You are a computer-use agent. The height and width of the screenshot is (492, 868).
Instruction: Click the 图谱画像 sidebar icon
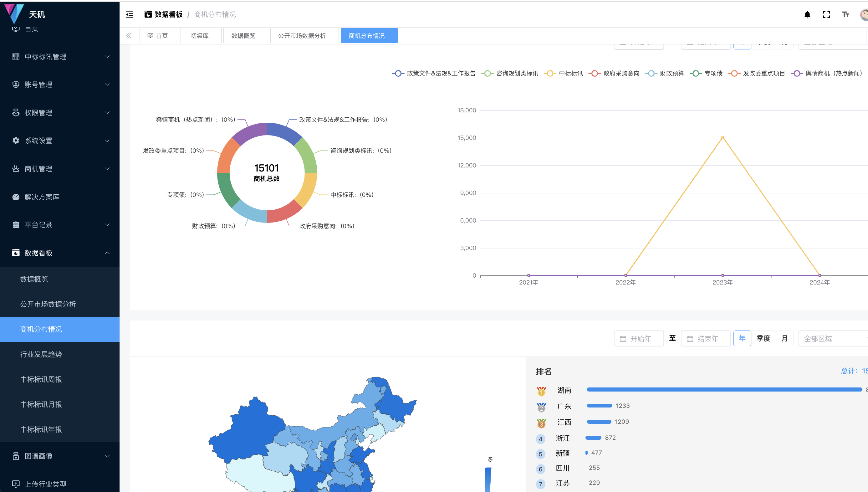(16, 456)
